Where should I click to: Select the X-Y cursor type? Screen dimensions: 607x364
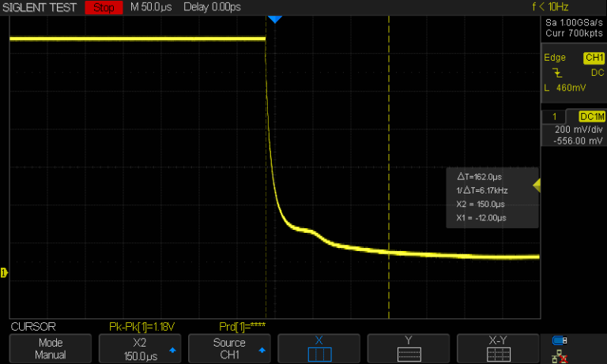pos(498,348)
